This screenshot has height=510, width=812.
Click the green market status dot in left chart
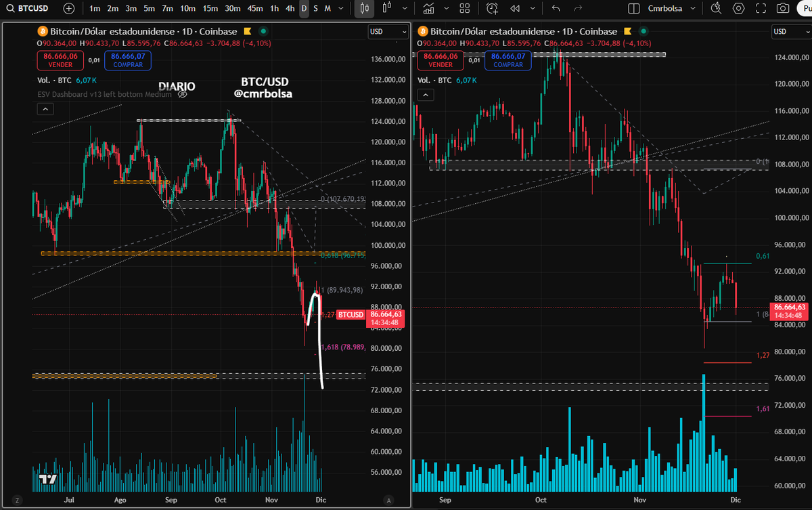coord(263,31)
